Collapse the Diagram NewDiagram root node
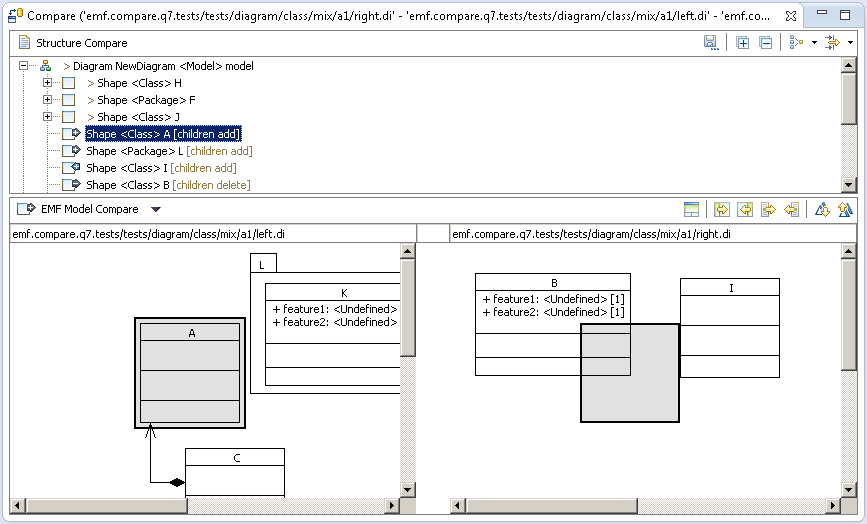The width and height of the screenshot is (867, 524). pyautogui.click(x=23, y=66)
